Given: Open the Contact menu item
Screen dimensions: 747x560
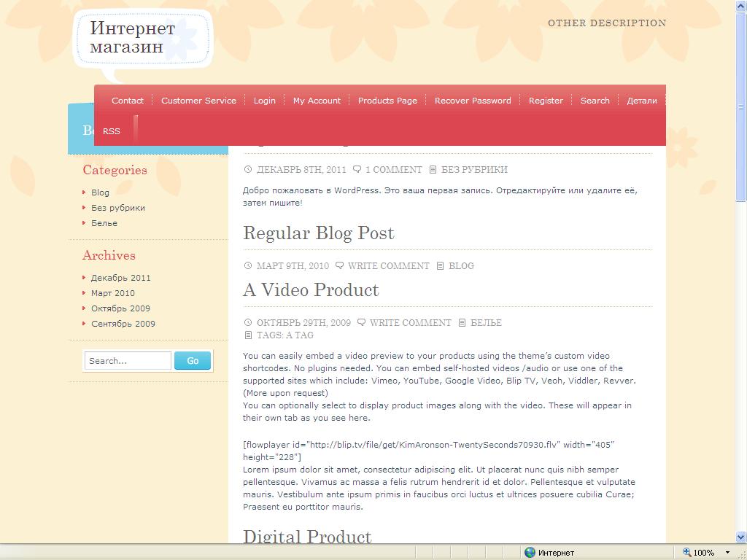Looking at the screenshot, I should pyautogui.click(x=127, y=101).
